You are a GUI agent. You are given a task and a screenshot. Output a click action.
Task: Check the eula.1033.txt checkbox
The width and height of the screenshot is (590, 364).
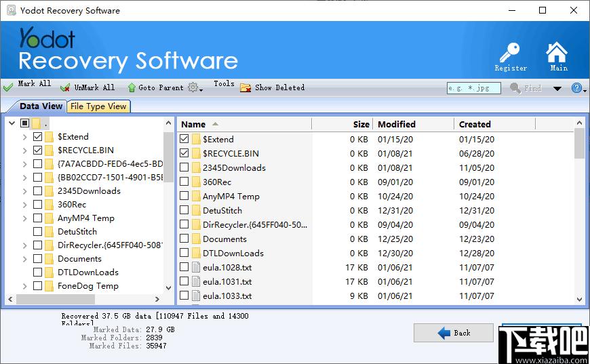pyautogui.click(x=184, y=296)
